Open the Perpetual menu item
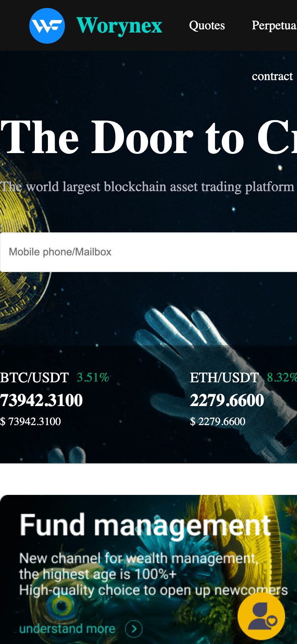This screenshot has height=644, width=297. (274, 26)
